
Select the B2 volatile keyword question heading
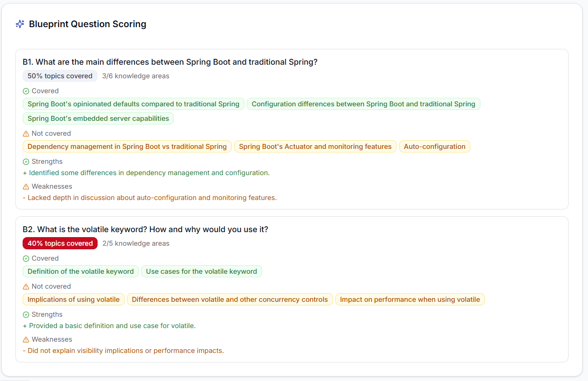tap(145, 229)
